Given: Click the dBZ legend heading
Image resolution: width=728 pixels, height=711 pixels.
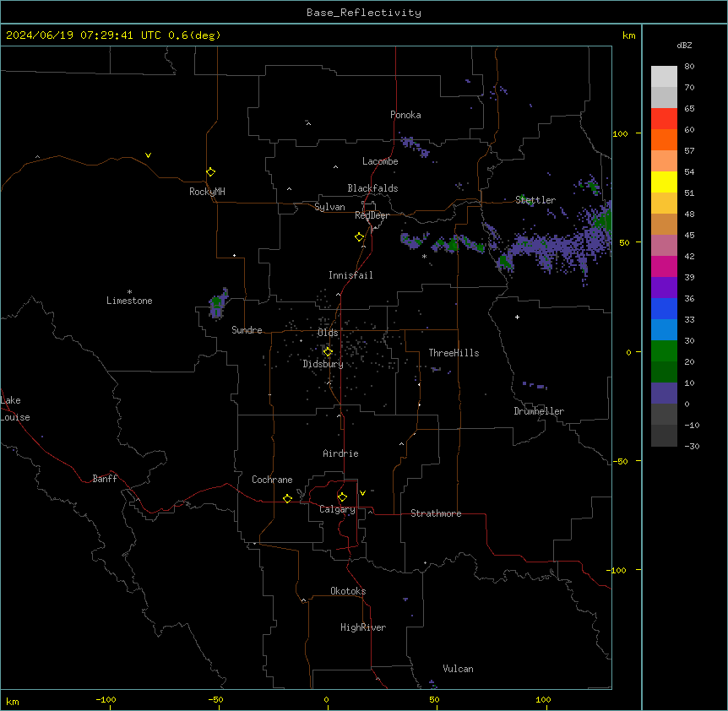Looking at the screenshot, I should coord(684,45).
